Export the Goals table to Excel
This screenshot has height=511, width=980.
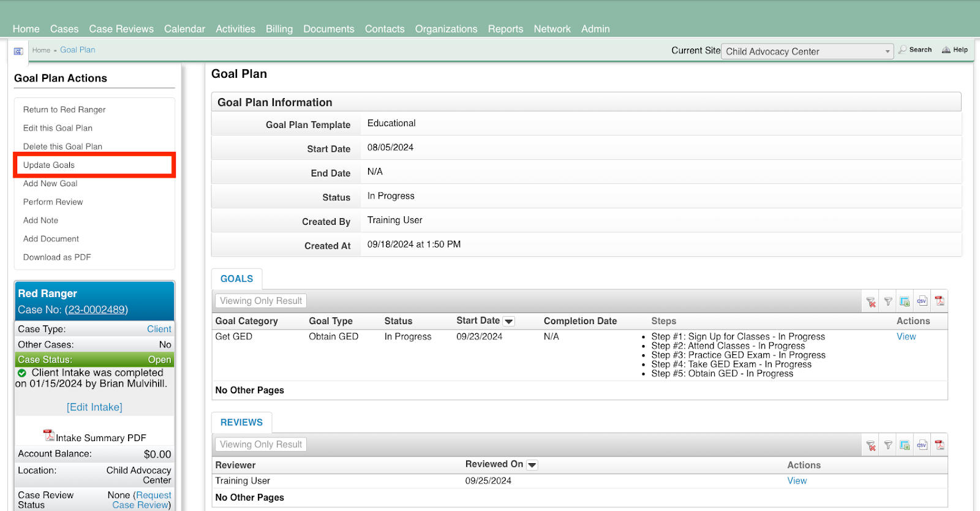(x=905, y=301)
